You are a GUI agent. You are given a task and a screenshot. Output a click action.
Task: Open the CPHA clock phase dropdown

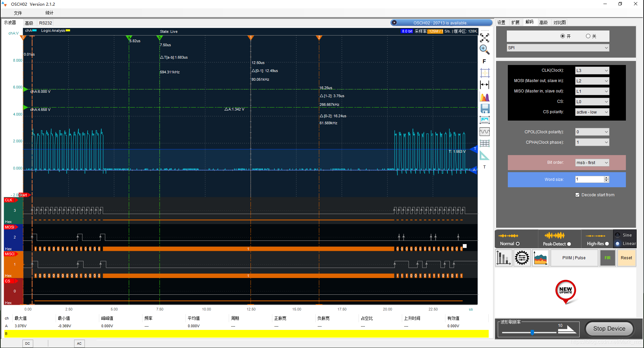pos(592,142)
